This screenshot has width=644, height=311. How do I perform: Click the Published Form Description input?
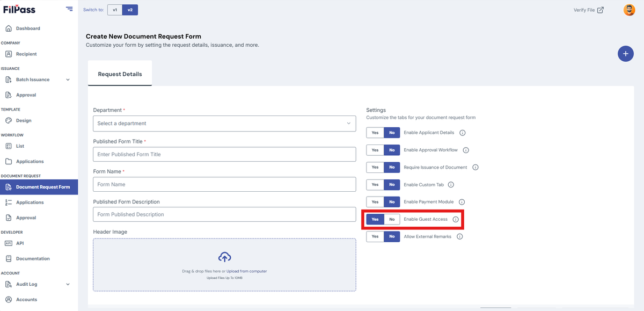pos(224,214)
